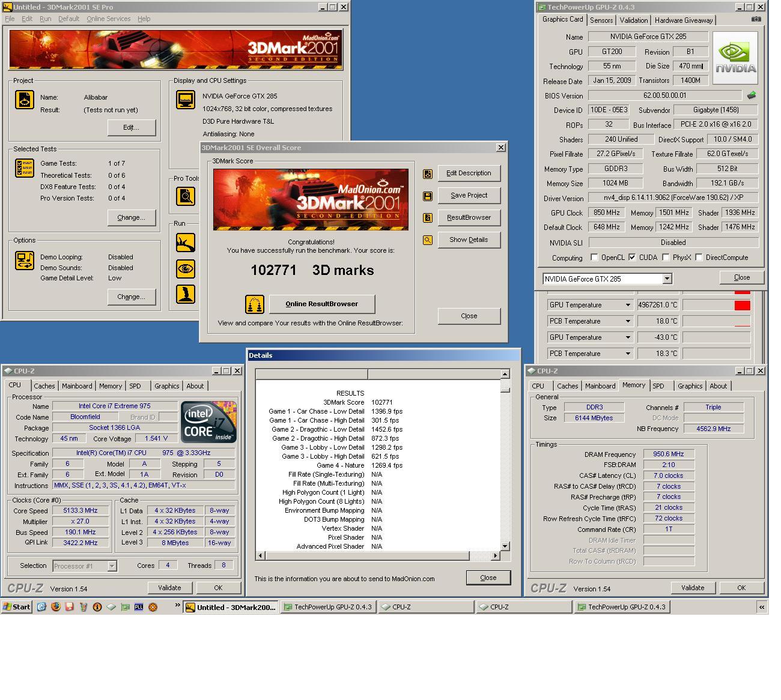Save BIOS using the chip icon in GPU-Z
This screenshot has height=700, width=781.
(751, 95)
